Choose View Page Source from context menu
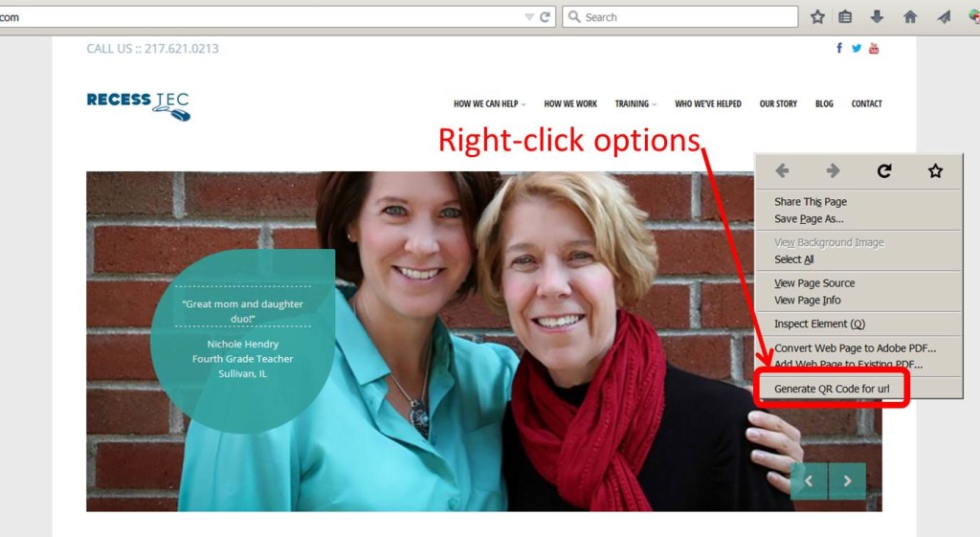The height and width of the screenshot is (537, 980). 814,283
